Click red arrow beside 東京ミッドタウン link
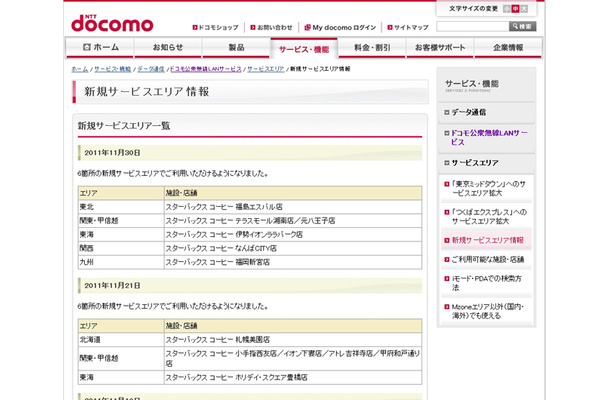 click(x=447, y=184)
